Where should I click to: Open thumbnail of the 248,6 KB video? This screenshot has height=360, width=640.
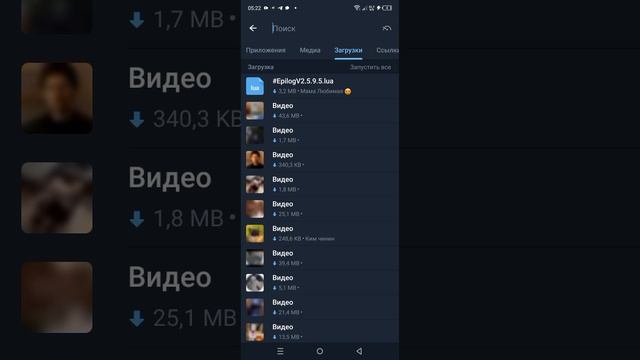[x=255, y=233]
